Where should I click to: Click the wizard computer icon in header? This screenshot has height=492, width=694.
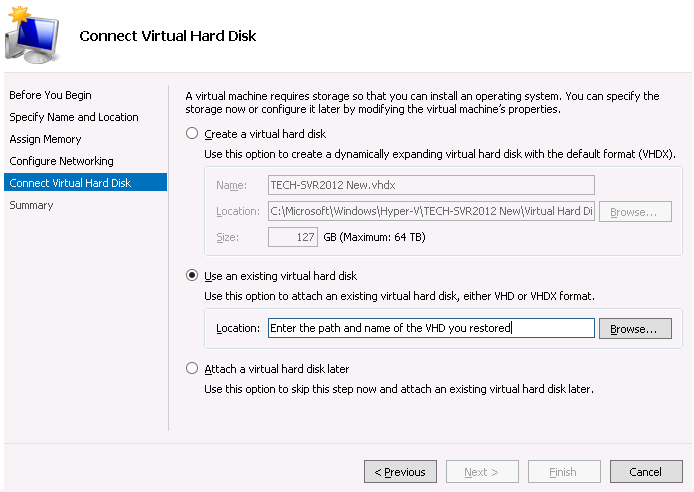click(x=31, y=35)
